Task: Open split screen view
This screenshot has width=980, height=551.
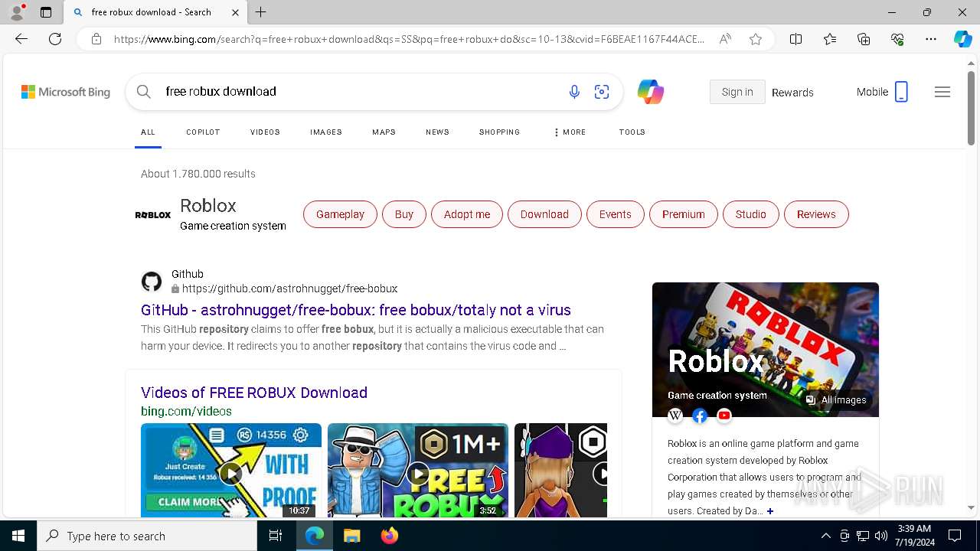Action: point(796,39)
